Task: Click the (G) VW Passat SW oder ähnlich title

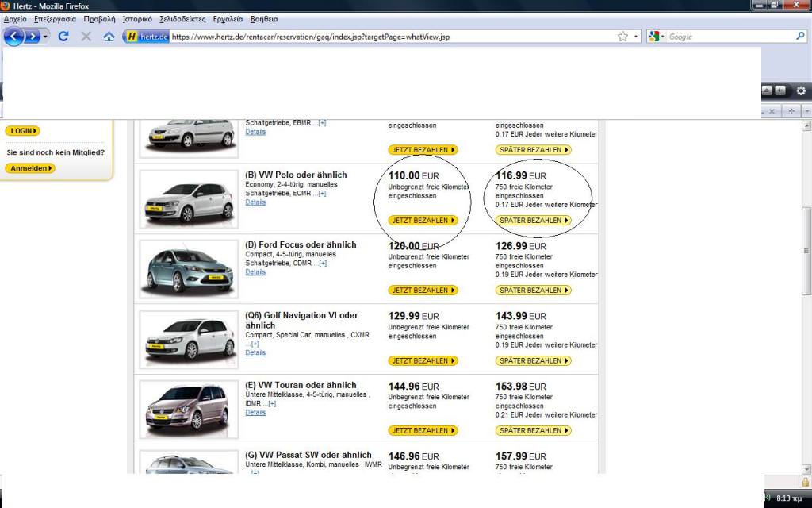Action: click(308, 455)
